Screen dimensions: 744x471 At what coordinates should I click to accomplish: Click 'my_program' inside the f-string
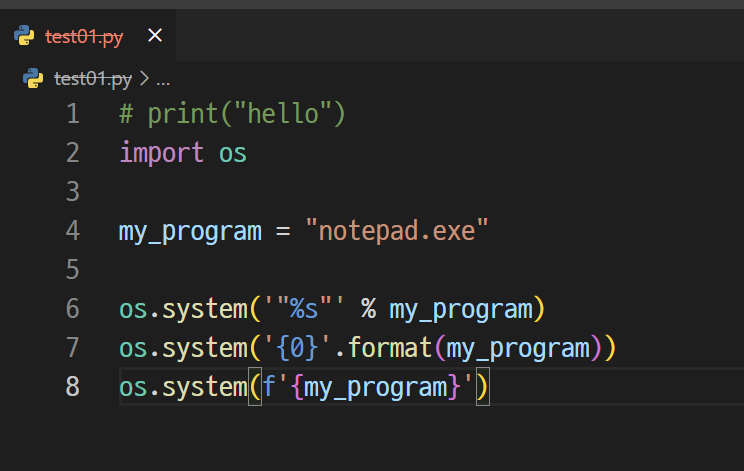[x=375, y=388]
